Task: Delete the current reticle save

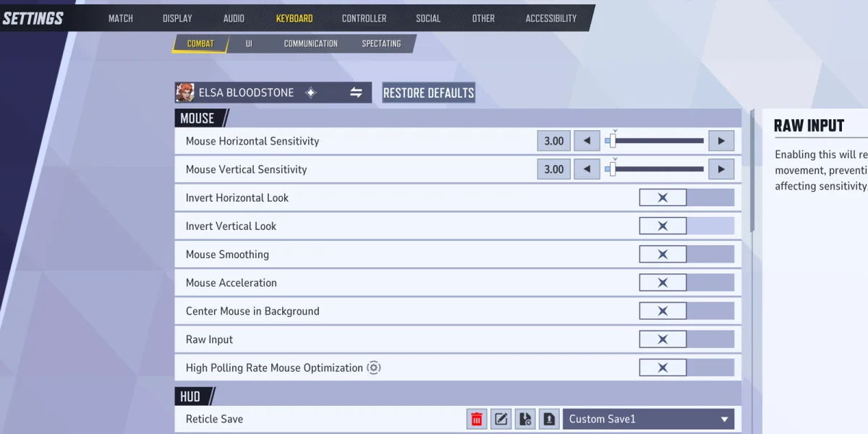Action: [x=477, y=419]
